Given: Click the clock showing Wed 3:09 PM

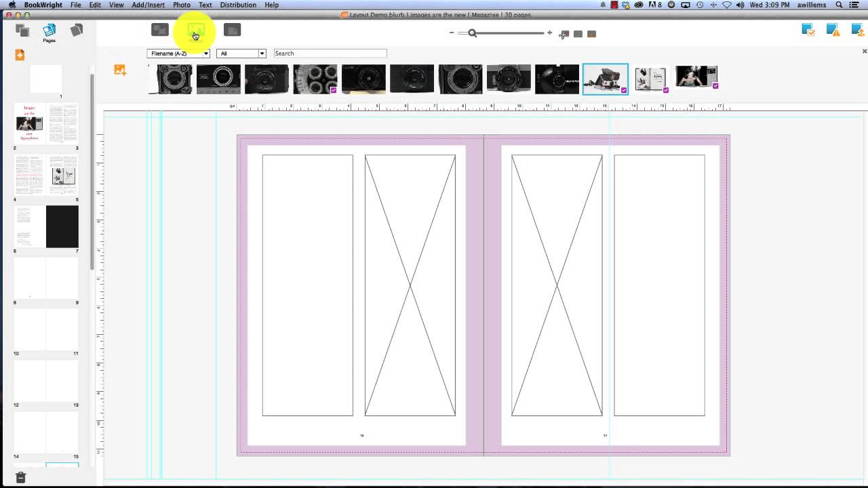Looking at the screenshot, I should point(770,5).
